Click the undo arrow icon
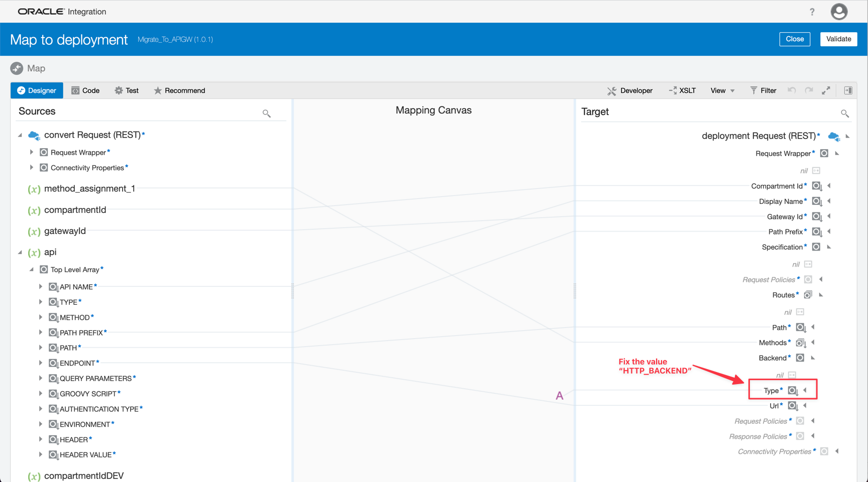 [792, 90]
